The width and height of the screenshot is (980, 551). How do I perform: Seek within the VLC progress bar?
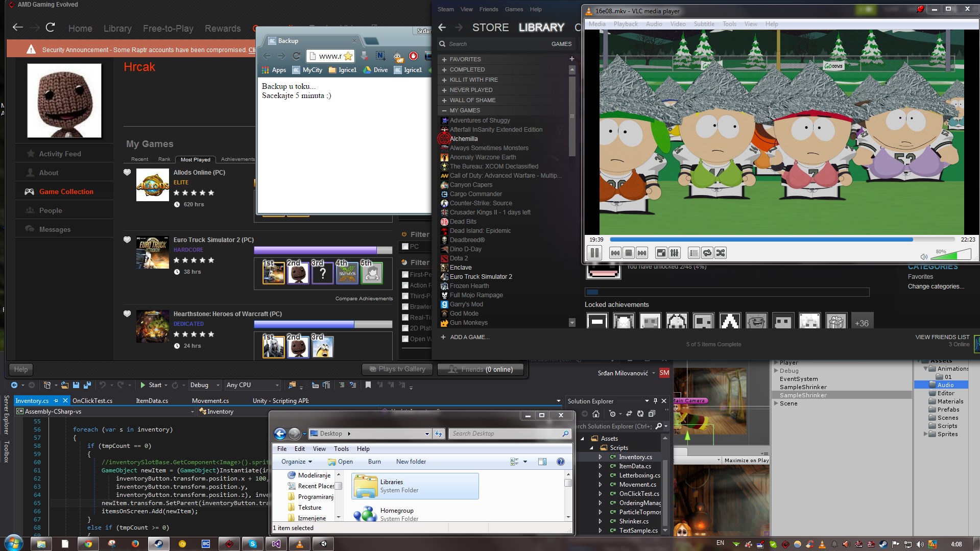782,239
